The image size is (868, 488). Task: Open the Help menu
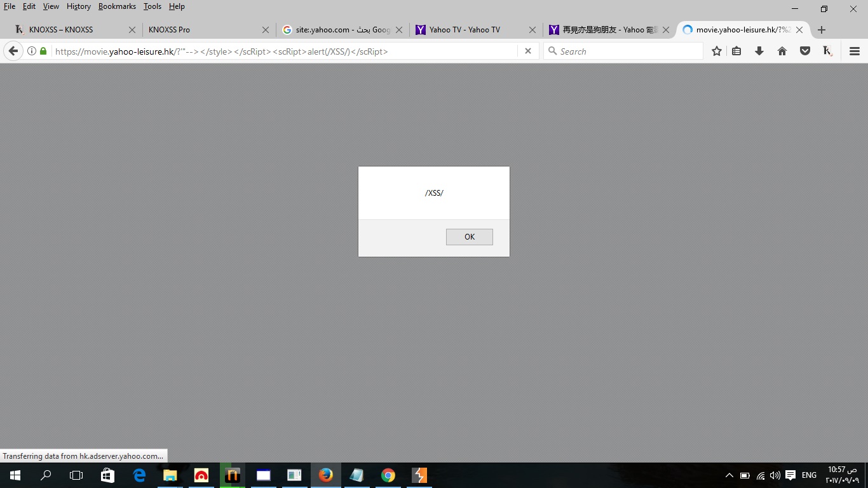tap(177, 6)
